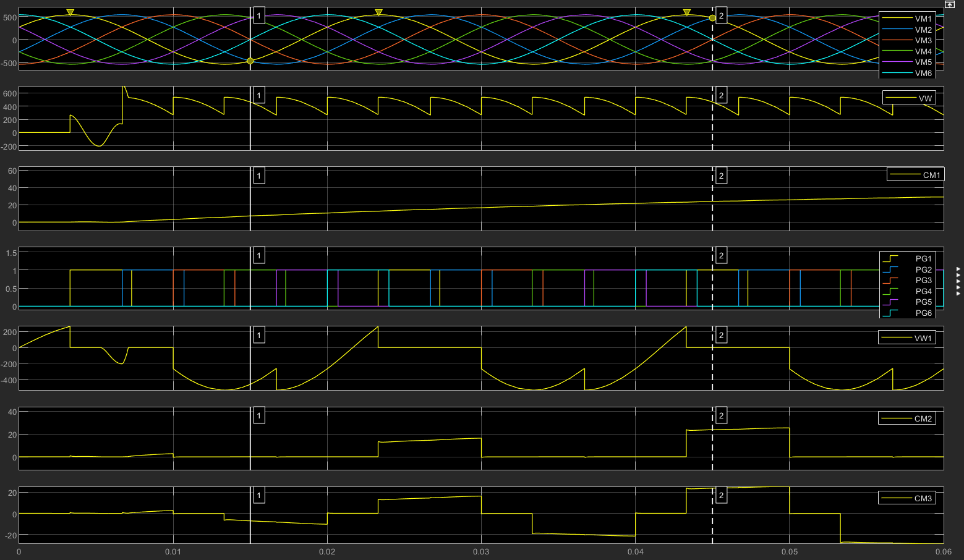Image resolution: width=964 pixels, height=560 pixels.
Task: Click the 0.03 time axis label
Action: pyautogui.click(x=481, y=552)
